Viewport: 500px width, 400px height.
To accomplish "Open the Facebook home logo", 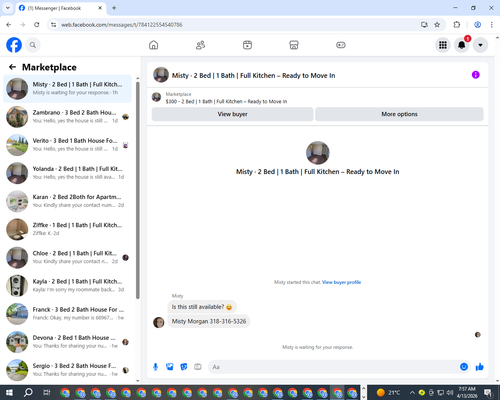I will 14,45.
